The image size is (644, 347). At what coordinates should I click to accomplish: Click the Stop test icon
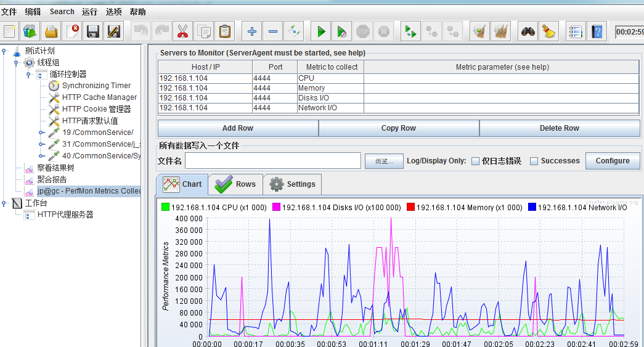(362, 31)
